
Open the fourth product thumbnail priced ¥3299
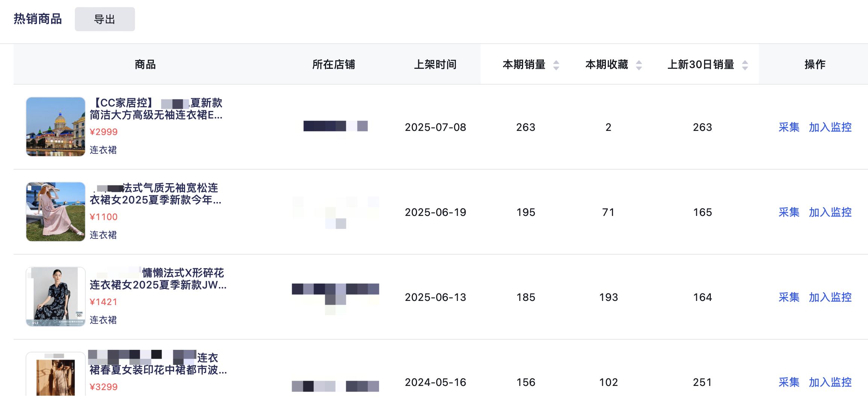pos(56,374)
